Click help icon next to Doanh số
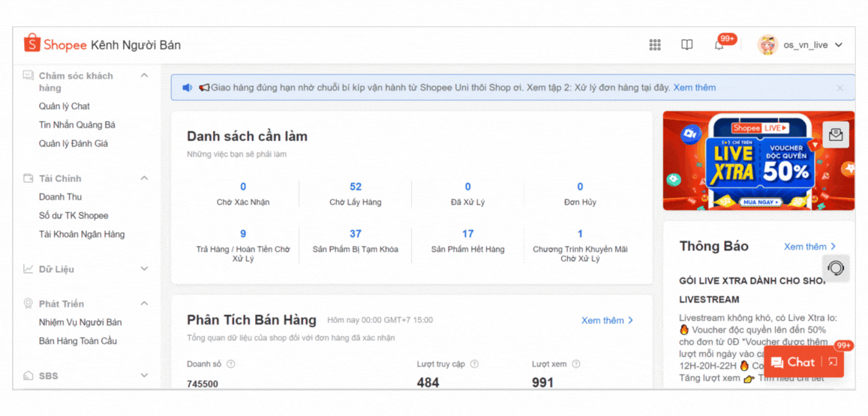 pyautogui.click(x=231, y=364)
